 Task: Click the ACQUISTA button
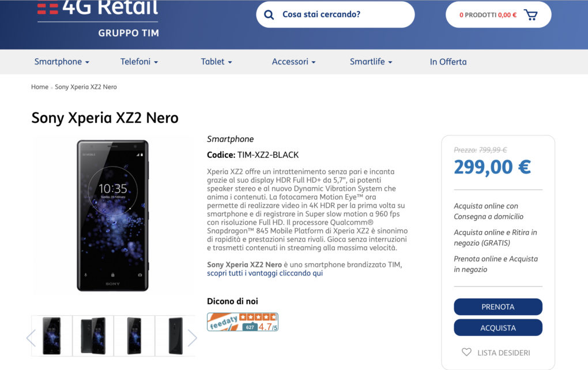click(x=498, y=327)
